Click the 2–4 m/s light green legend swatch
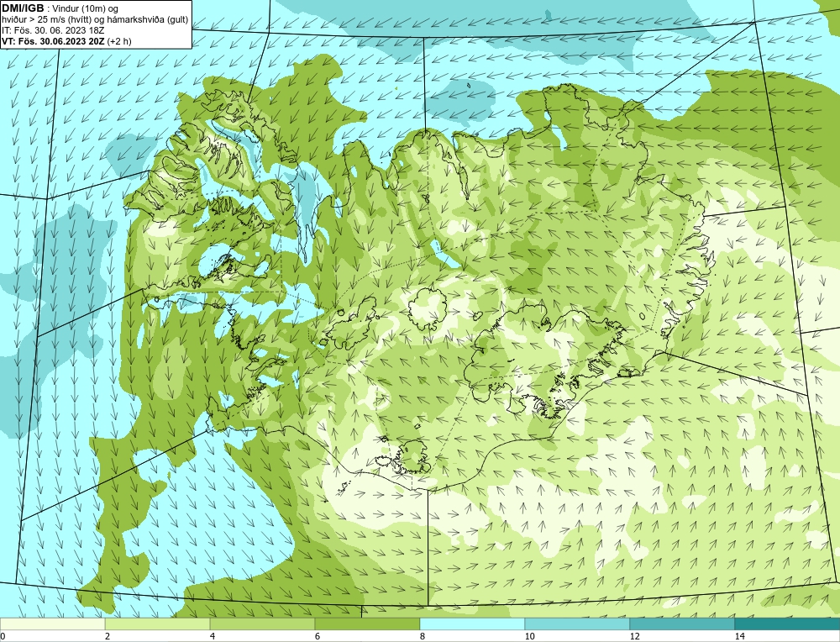Screen dimensions: 840x642 coord(158,624)
